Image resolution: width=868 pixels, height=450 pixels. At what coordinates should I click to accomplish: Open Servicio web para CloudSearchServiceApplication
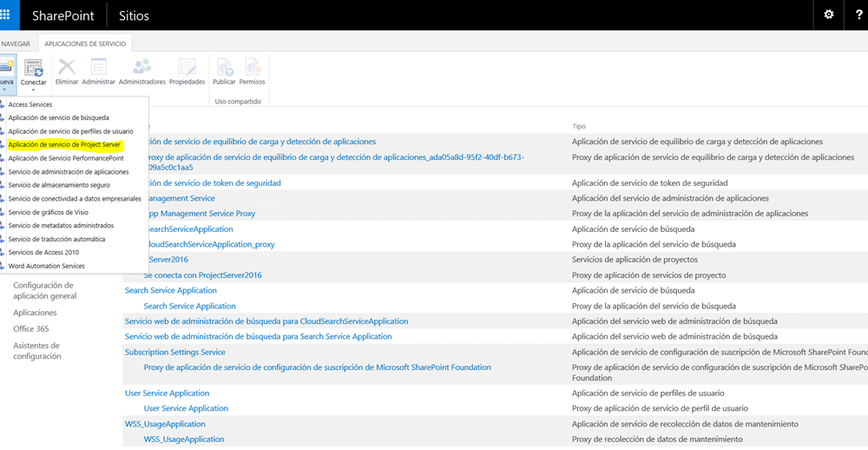266,321
